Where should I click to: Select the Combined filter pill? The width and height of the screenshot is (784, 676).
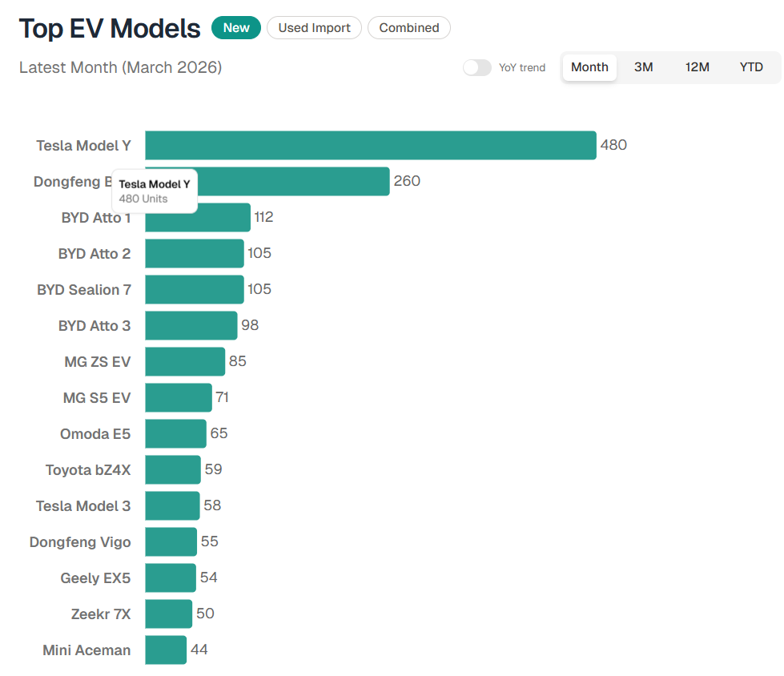click(408, 28)
